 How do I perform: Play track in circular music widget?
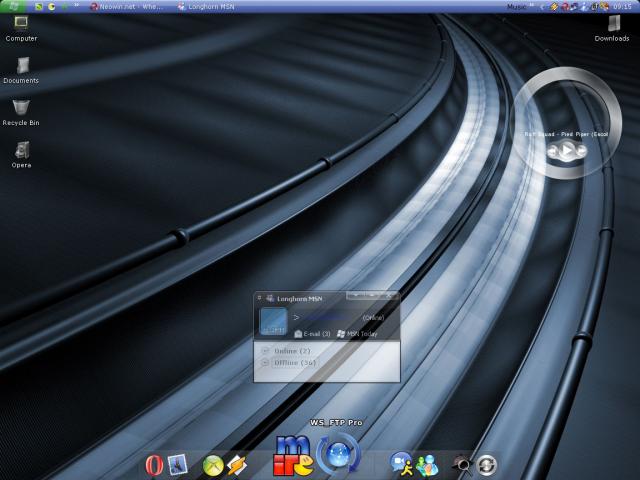567,151
